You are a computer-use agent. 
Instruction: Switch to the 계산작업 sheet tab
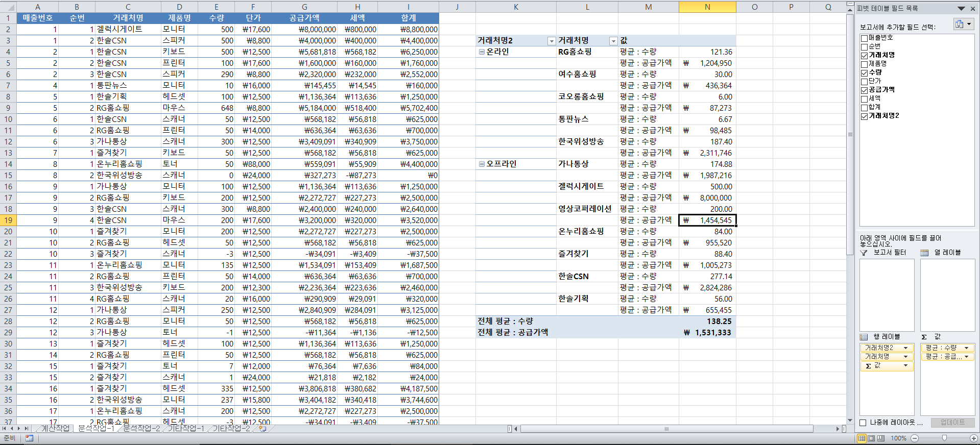[55, 429]
